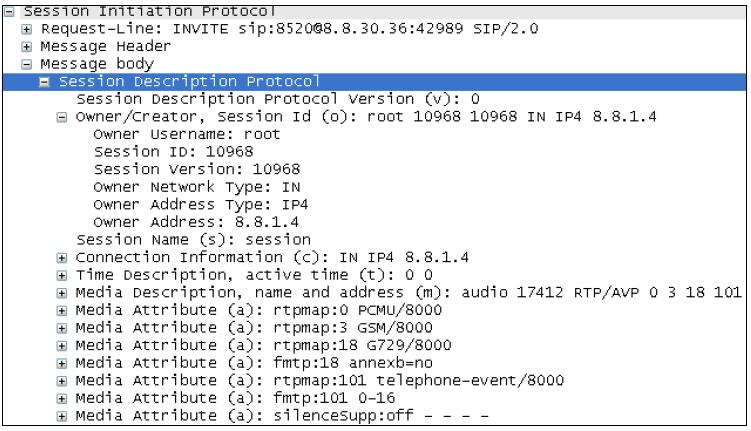The image size is (751, 431).
Task: Expand the rtpmap:3 GSM/8000 attribute
Action: [62, 327]
